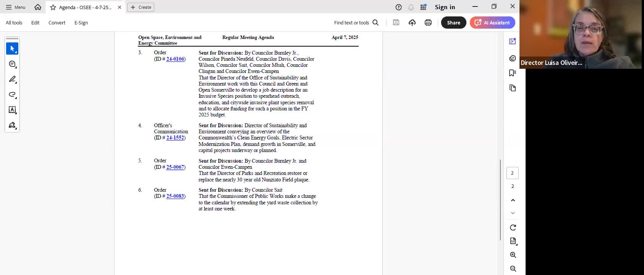Click Officer's Communication item label
This screenshot has height=275, width=644.
171,128
